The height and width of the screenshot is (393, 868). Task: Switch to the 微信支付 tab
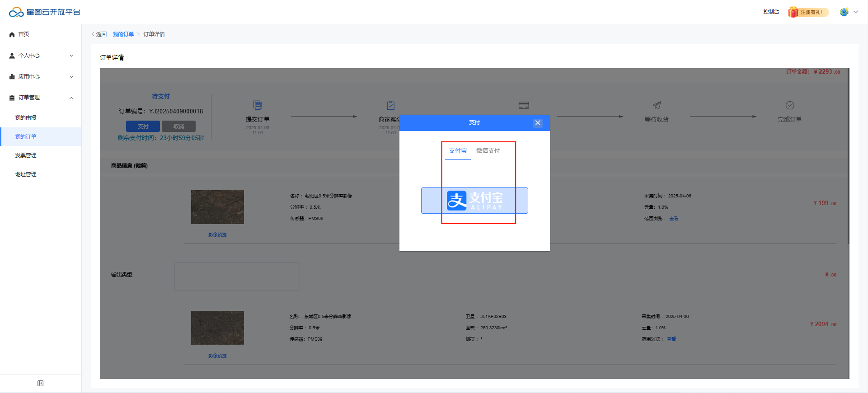[488, 151]
